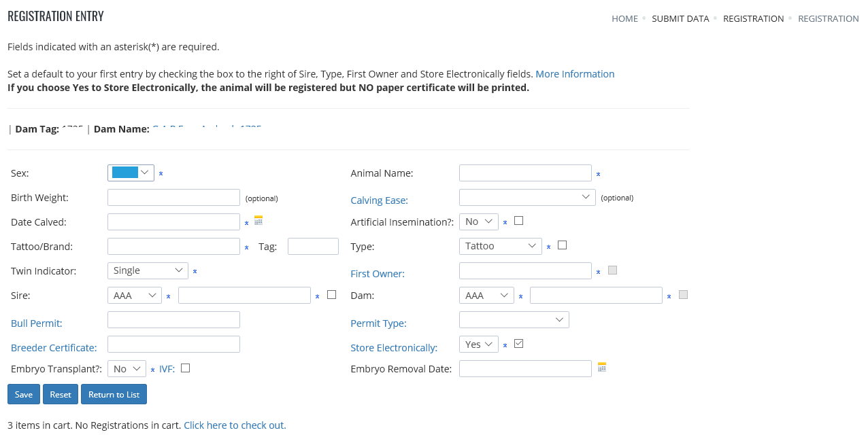868x441 pixels.
Task: Click the Calving Ease label link
Action: [x=379, y=200]
